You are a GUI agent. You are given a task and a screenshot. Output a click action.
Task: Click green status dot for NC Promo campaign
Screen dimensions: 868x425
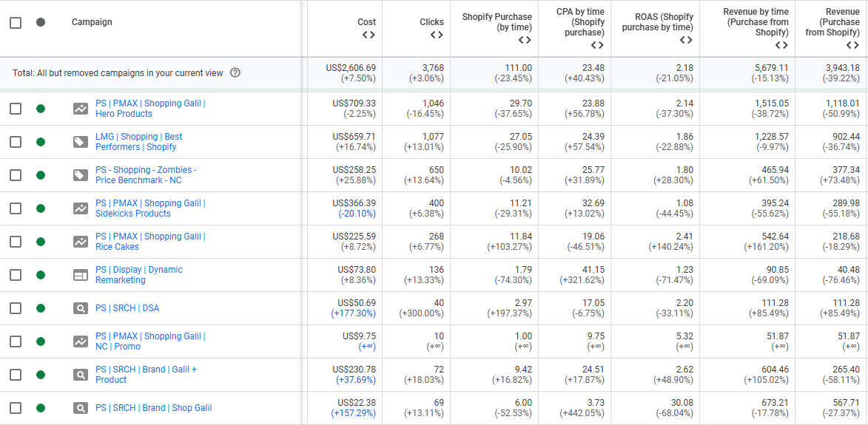(41, 341)
